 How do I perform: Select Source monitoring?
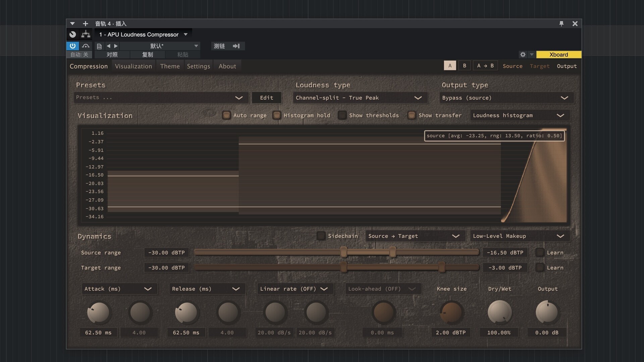(x=513, y=66)
